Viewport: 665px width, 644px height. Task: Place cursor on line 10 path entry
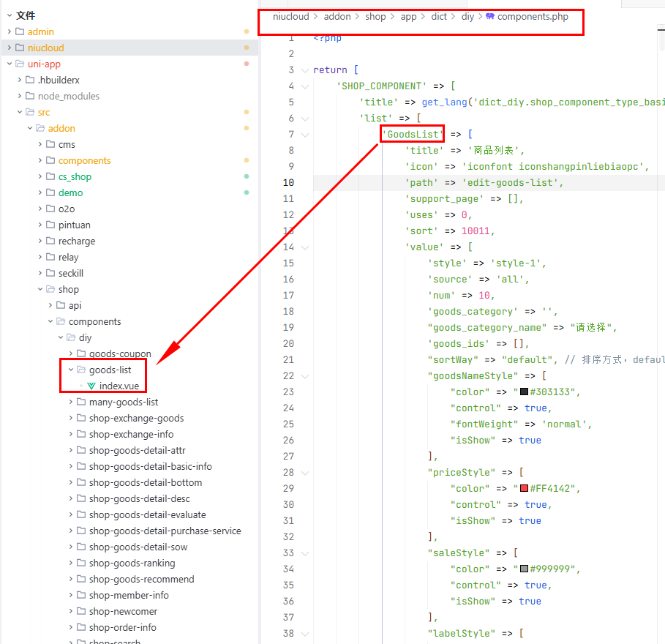coord(484,183)
